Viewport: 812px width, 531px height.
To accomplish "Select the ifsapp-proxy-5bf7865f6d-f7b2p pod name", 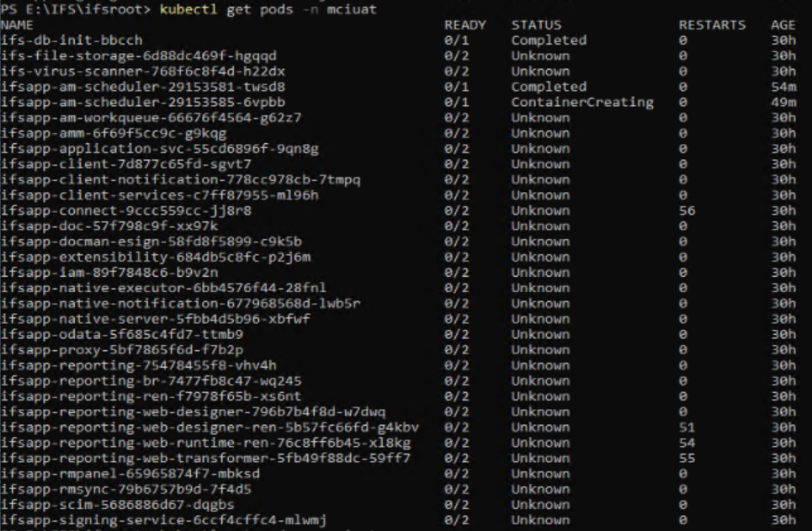I will tap(122, 350).
